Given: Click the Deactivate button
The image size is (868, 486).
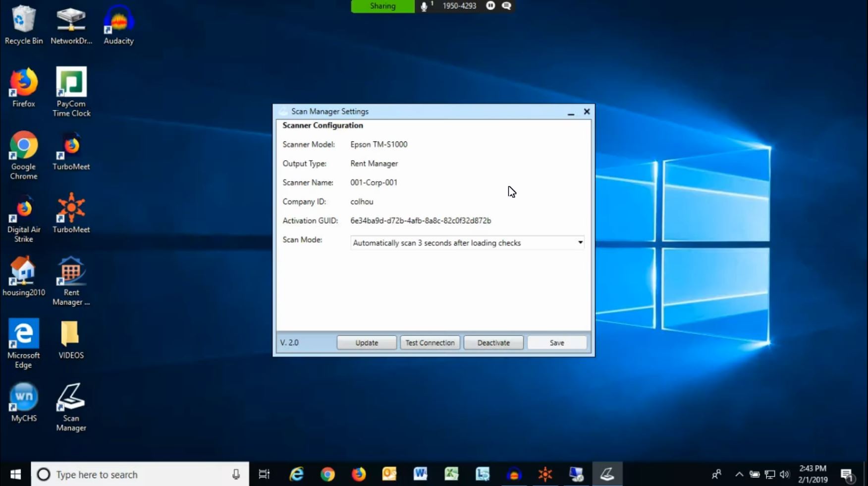Looking at the screenshot, I should click(493, 343).
